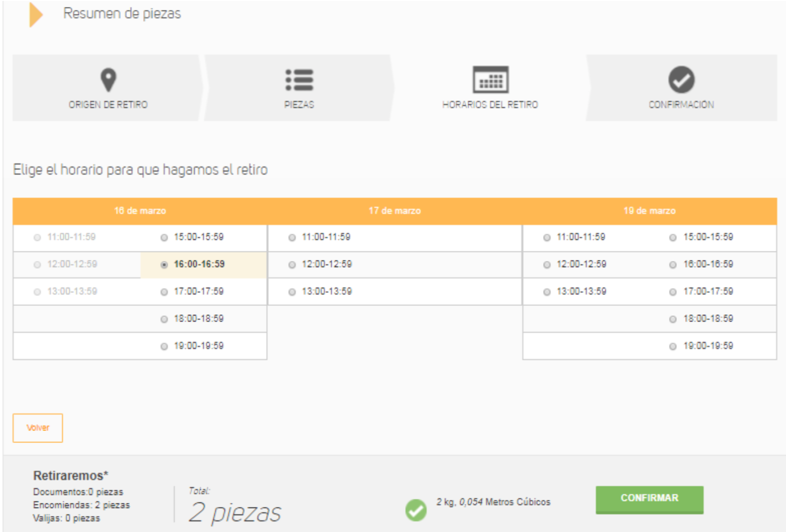Click the list icon above Piezas
The height and width of the screenshot is (532, 786).
[x=299, y=80]
